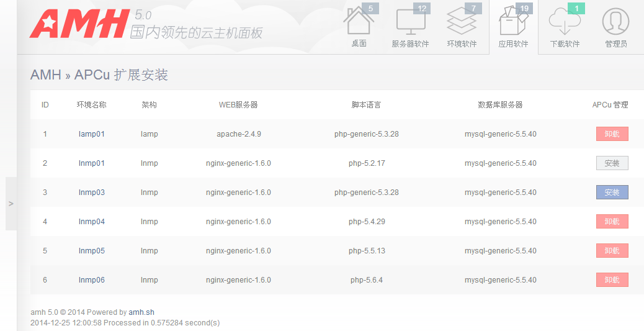
Task: Click AMH in the breadcrumb title
Action: [x=45, y=75]
